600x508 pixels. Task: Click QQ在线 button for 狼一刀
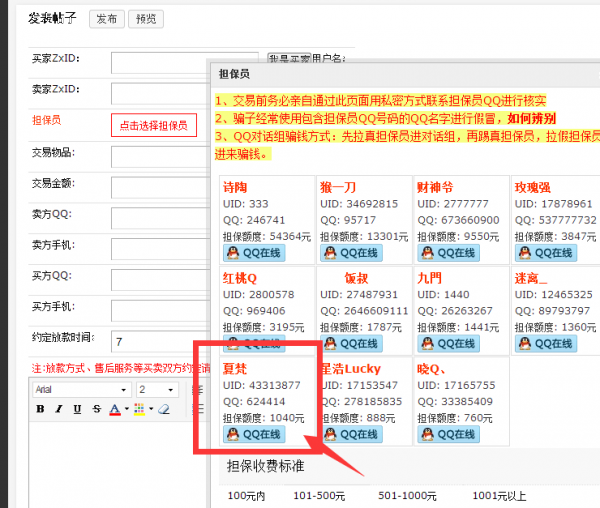point(351,253)
